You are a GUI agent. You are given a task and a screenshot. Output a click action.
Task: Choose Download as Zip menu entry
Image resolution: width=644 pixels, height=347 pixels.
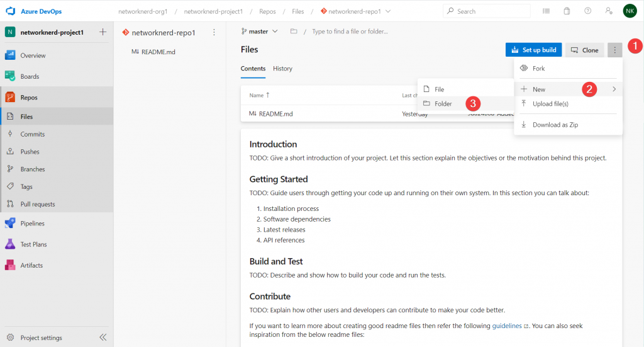tap(568, 125)
